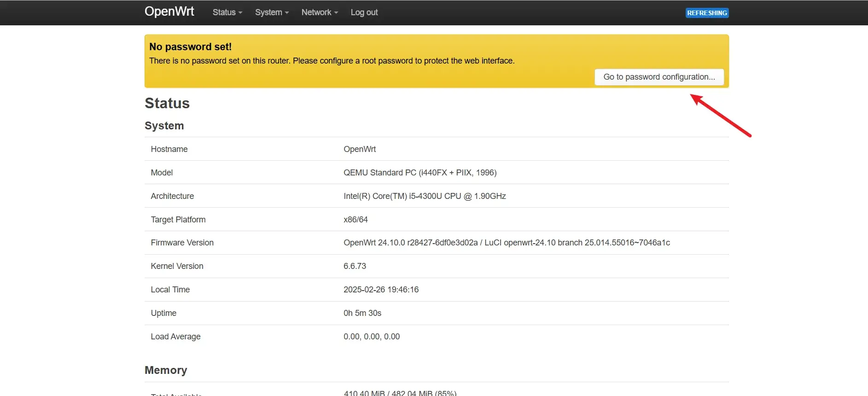
Task: Select the QEMU Standard PC model value
Action: click(419, 173)
